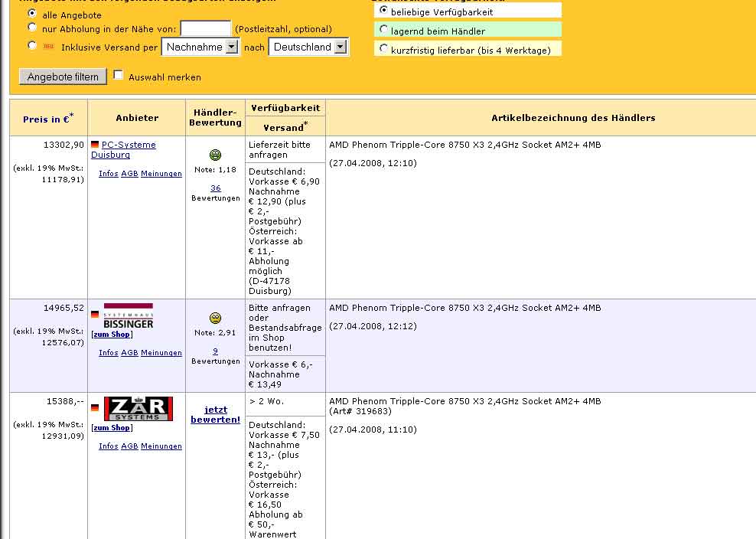Click the yellow smiley rating icon, Note 2,91

[x=216, y=318]
